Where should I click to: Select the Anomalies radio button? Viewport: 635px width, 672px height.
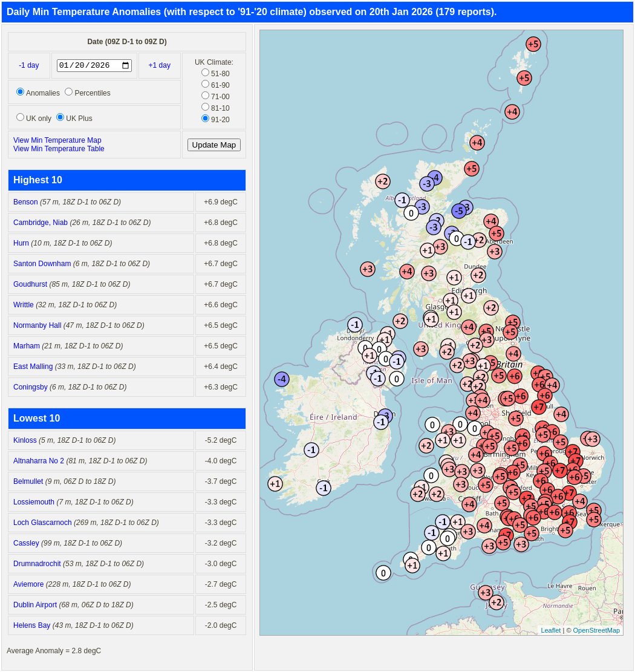[20, 92]
